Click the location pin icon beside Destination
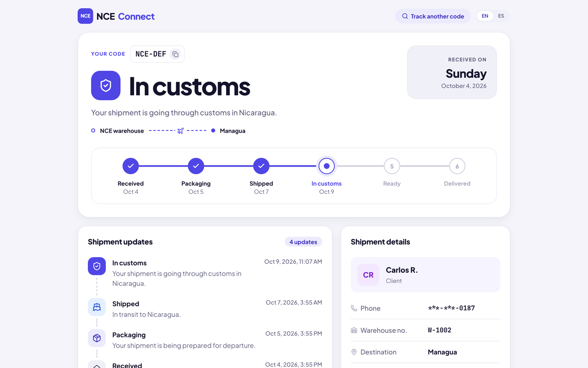 point(354,352)
